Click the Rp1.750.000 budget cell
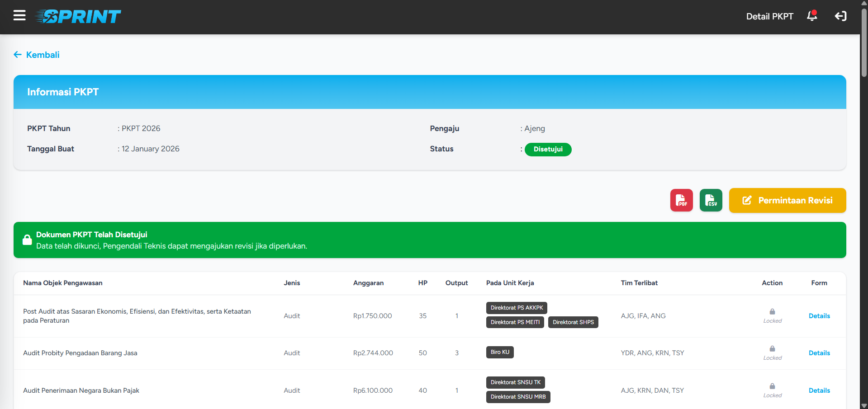Viewport: 868px width, 409px height. click(373, 316)
